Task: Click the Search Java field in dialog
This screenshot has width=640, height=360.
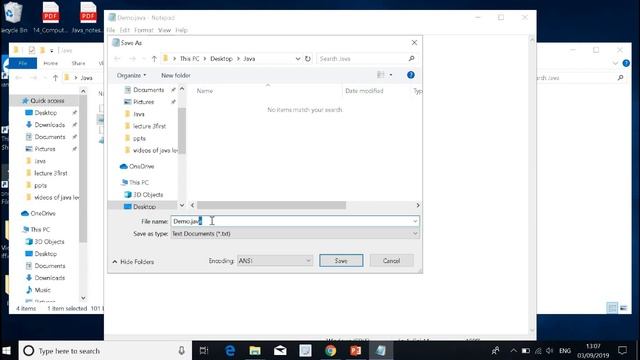Action: coord(366,59)
